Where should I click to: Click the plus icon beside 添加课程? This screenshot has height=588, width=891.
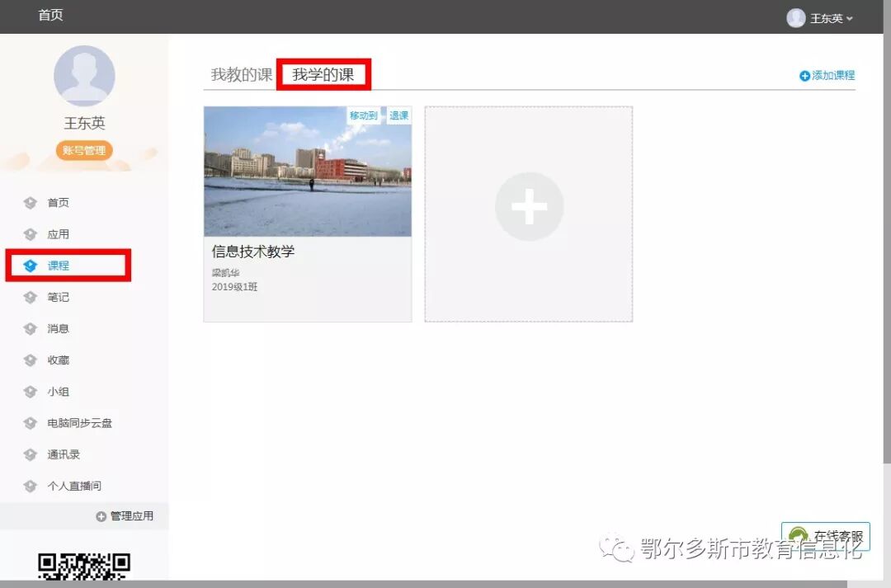[x=804, y=76]
